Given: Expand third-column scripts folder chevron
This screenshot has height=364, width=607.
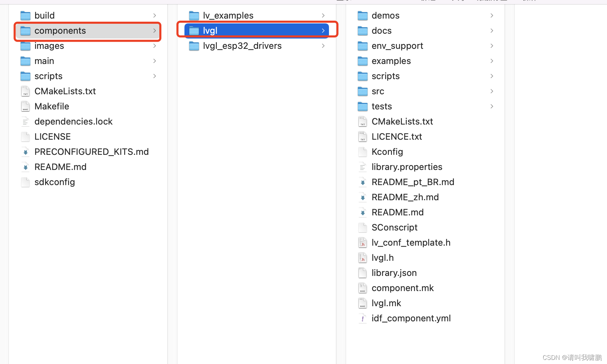Looking at the screenshot, I should point(492,76).
